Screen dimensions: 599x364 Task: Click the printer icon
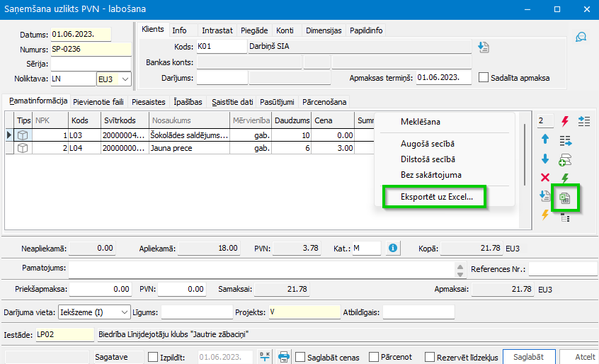tap(284, 357)
